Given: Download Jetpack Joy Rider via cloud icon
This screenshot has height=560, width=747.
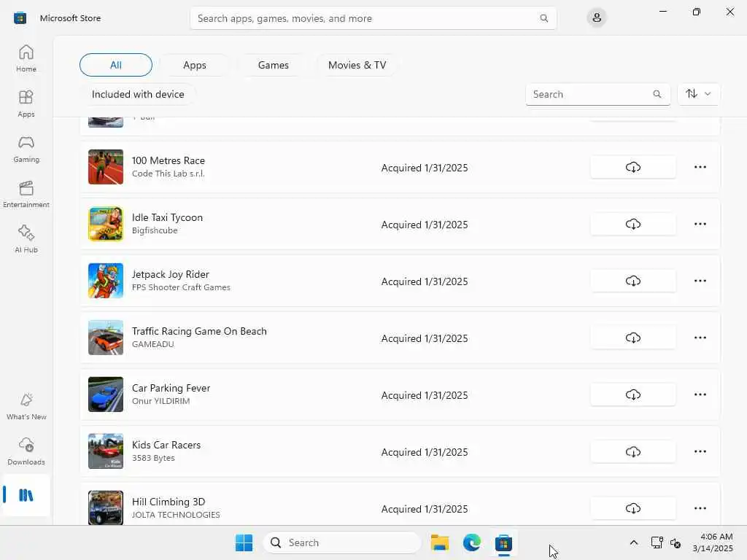Looking at the screenshot, I should point(632,281).
